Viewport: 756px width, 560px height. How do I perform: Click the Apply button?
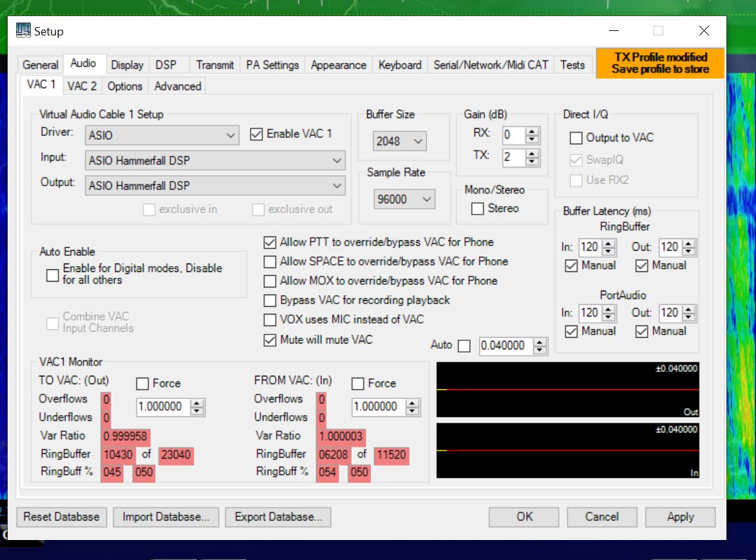[680, 517]
